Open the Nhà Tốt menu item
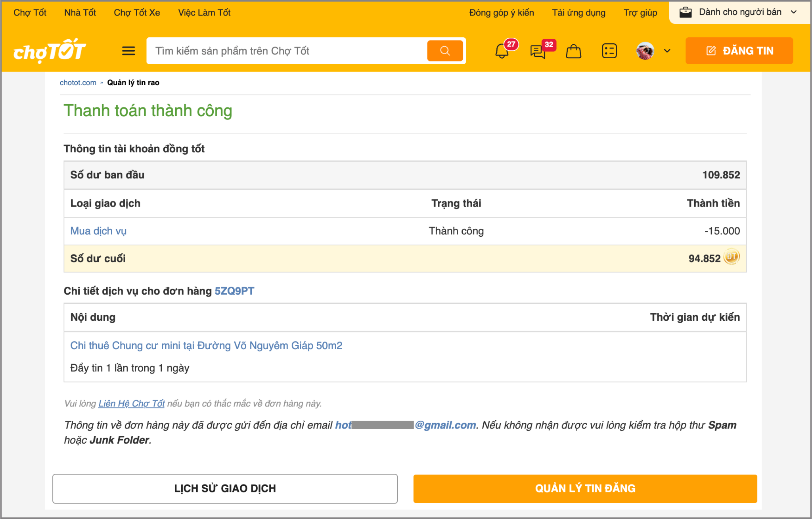Viewport: 812px width, 519px height. (x=80, y=13)
